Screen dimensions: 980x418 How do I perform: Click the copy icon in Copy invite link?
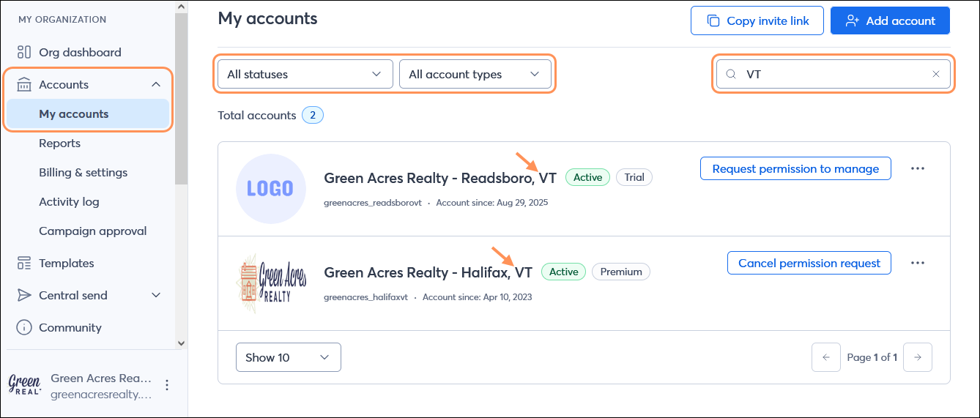coord(713,20)
